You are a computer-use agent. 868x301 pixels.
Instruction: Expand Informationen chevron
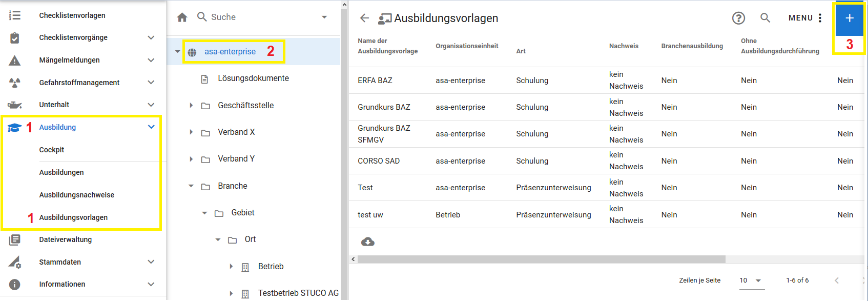click(x=151, y=285)
